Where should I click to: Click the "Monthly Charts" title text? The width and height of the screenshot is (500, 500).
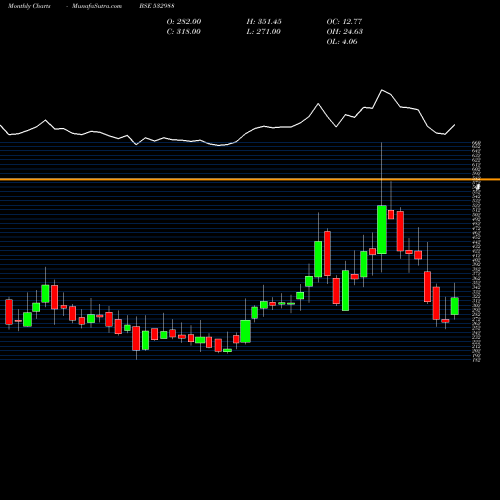point(29,6)
